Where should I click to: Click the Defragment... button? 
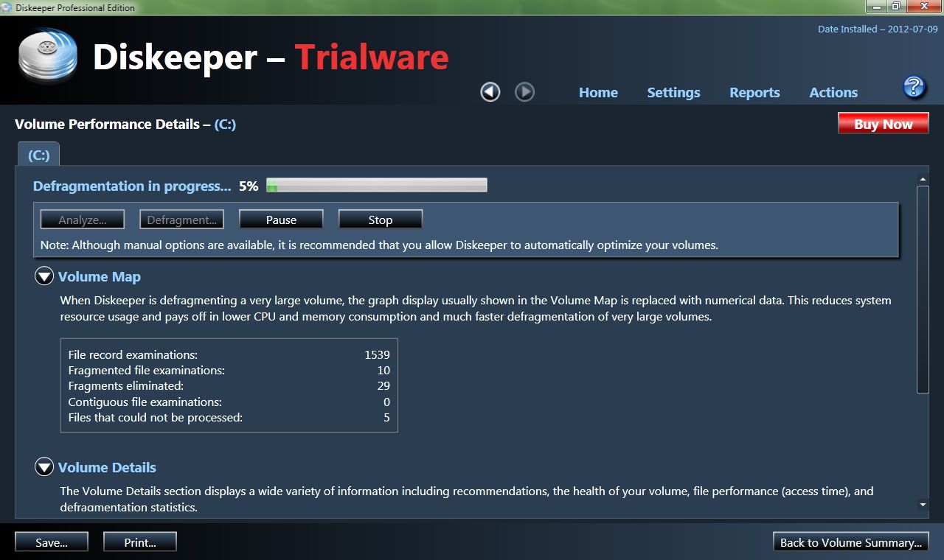pyautogui.click(x=181, y=220)
